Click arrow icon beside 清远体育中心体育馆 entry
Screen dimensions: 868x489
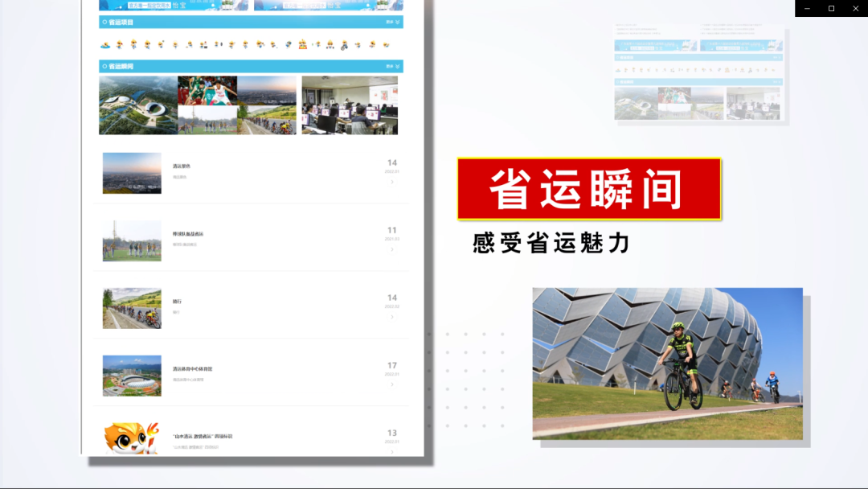coord(392,384)
